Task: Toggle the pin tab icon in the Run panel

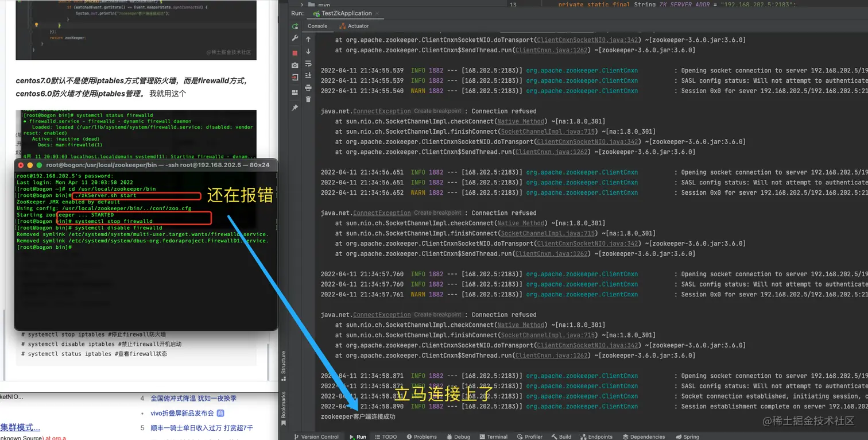Action: pyautogui.click(x=295, y=108)
